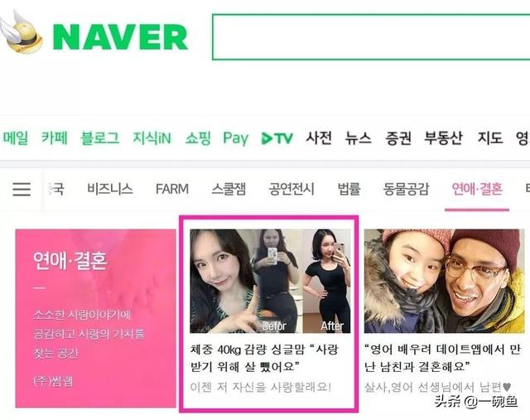
Task: Open the 부동산 real estate link
Action: pyautogui.click(x=444, y=138)
